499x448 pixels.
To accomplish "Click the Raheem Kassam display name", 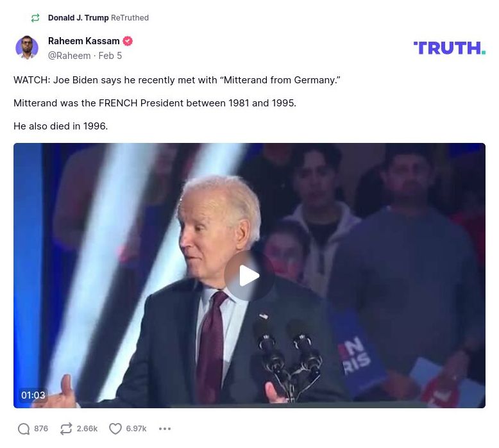I will (x=83, y=41).
